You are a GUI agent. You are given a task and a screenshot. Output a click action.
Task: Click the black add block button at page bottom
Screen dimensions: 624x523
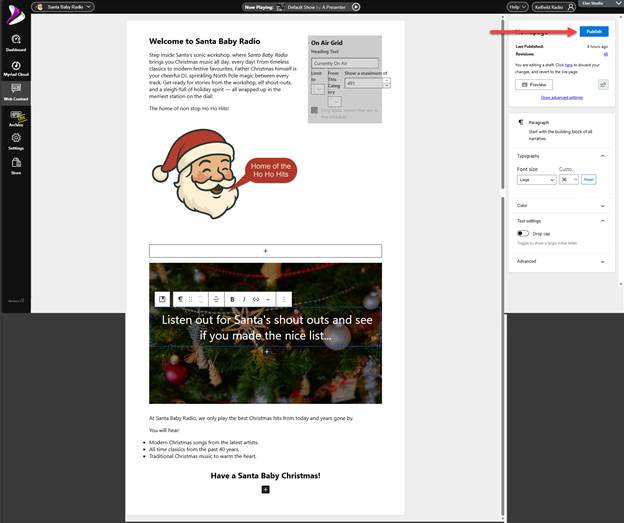[265, 490]
